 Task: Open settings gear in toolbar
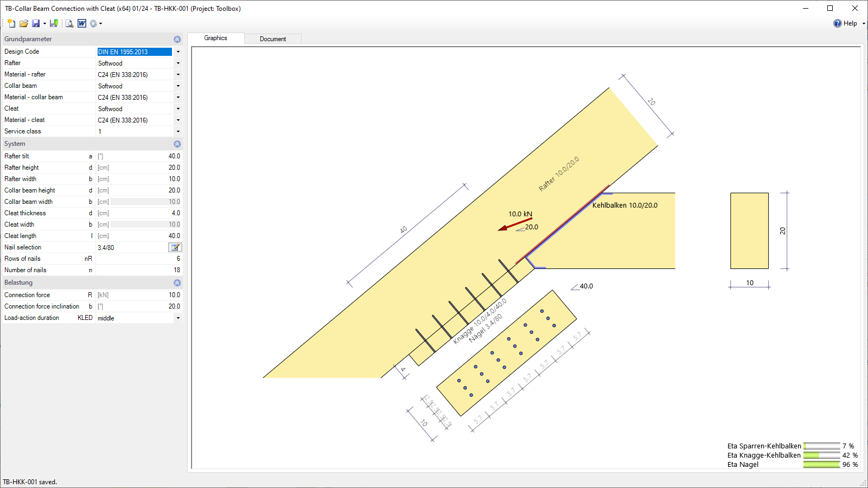tap(93, 23)
